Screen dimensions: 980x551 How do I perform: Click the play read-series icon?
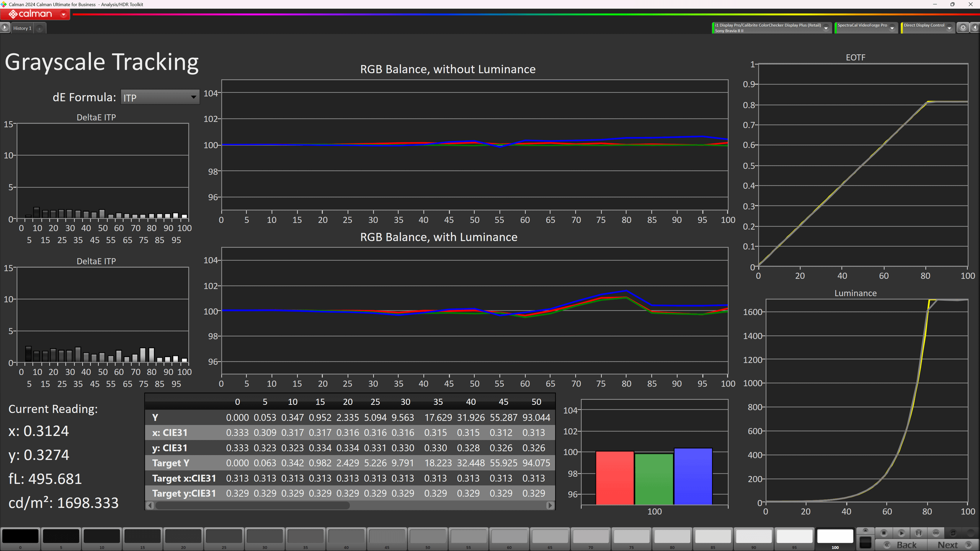(x=901, y=533)
